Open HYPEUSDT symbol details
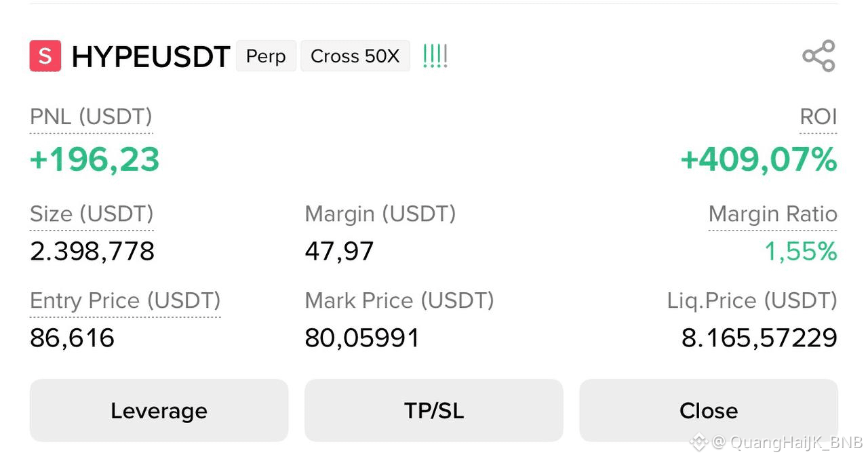The image size is (868, 459). (151, 57)
